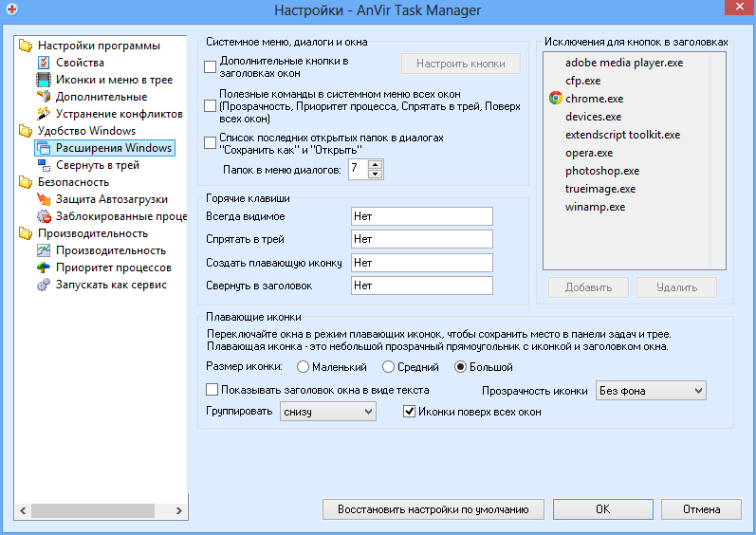Click the Дополнительные tree icon
The image size is (756, 535).
(x=44, y=97)
